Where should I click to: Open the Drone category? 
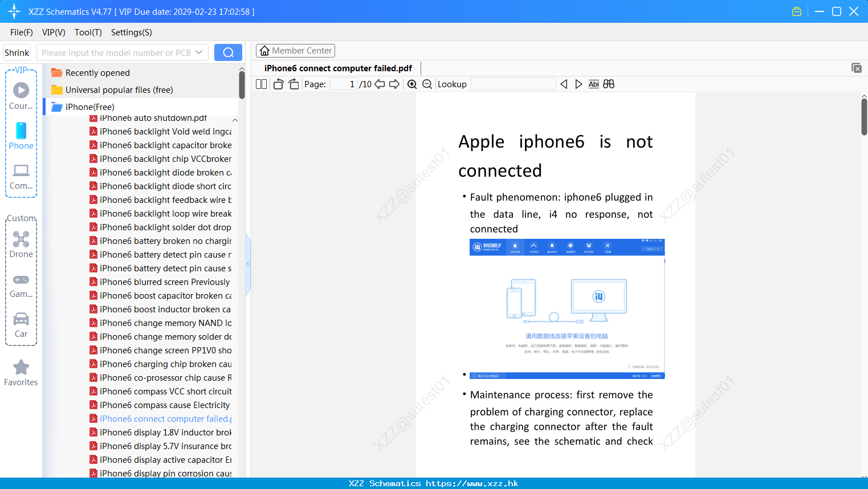click(21, 244)
